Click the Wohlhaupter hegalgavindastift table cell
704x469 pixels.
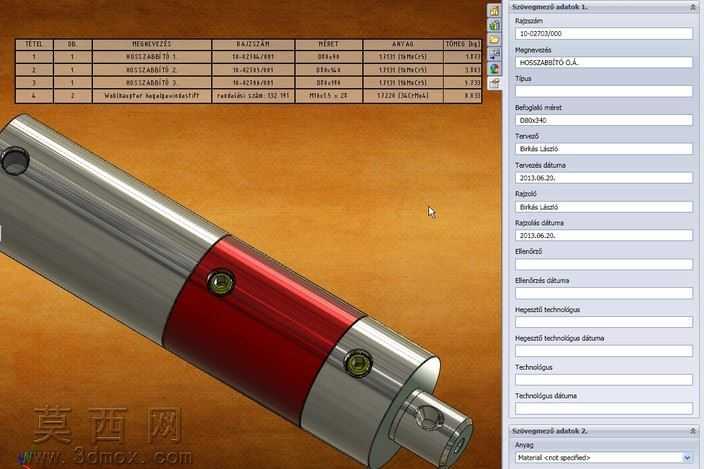(152, 96)
